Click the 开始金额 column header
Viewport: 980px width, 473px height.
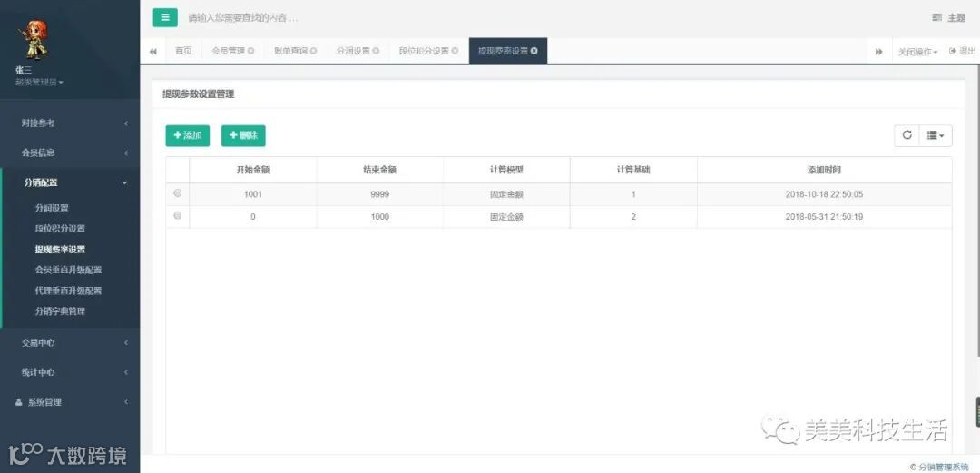(253, 170)
